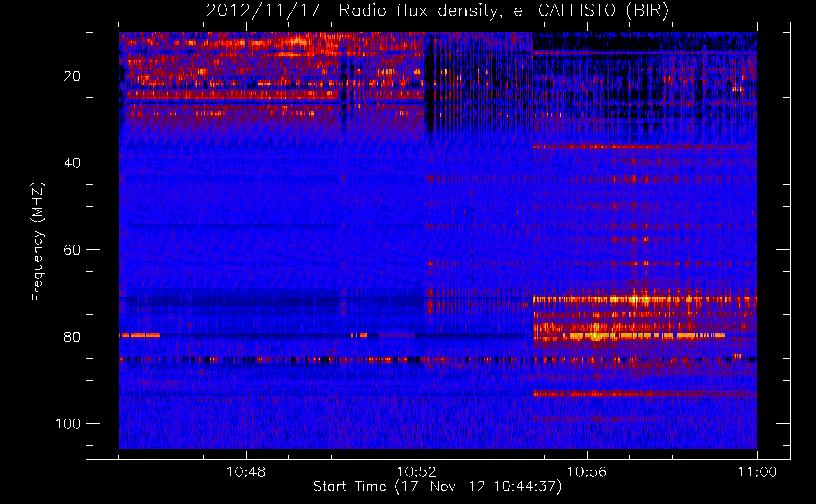Screen dimensions: 816x504
Task: Click the 60 frequency tick label
Action: (x=72, y=250)
